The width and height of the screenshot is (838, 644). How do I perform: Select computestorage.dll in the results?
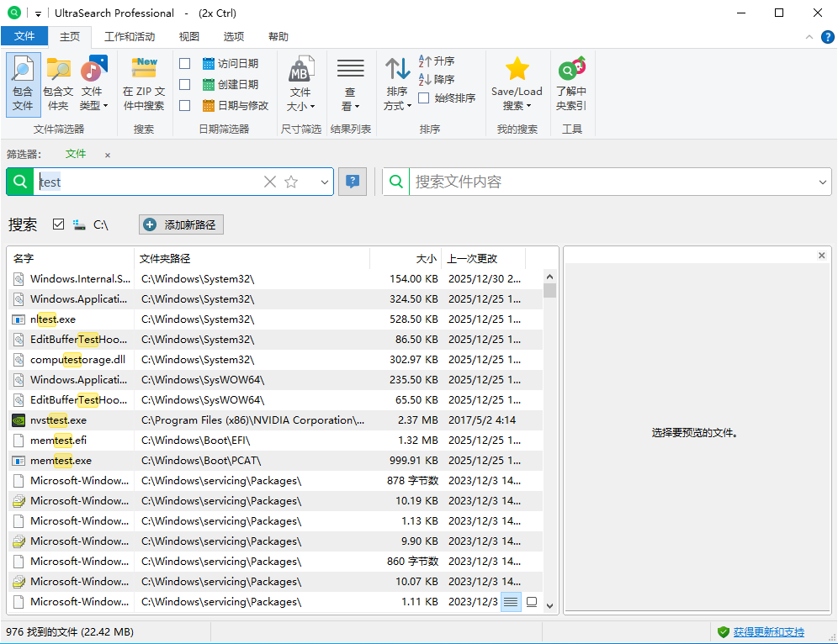pos(276,360)
